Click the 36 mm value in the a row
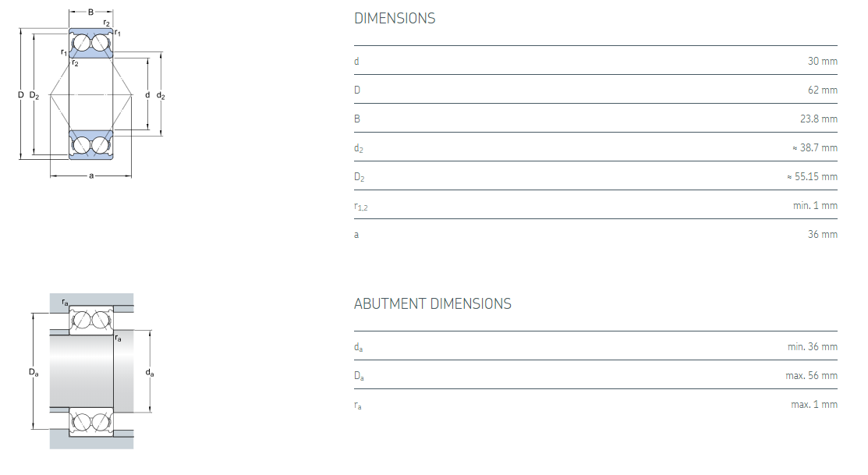The height and width of the screenshot is (475, 868). coord(822,234)
